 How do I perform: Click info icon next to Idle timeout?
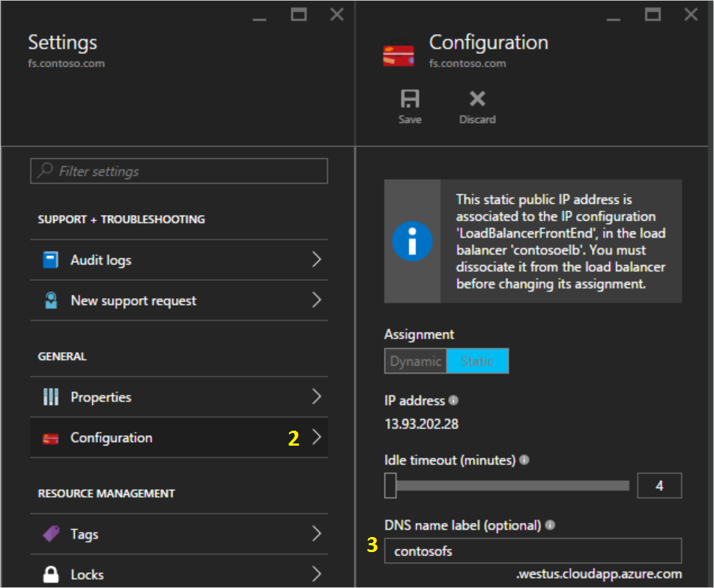[524, 460]
